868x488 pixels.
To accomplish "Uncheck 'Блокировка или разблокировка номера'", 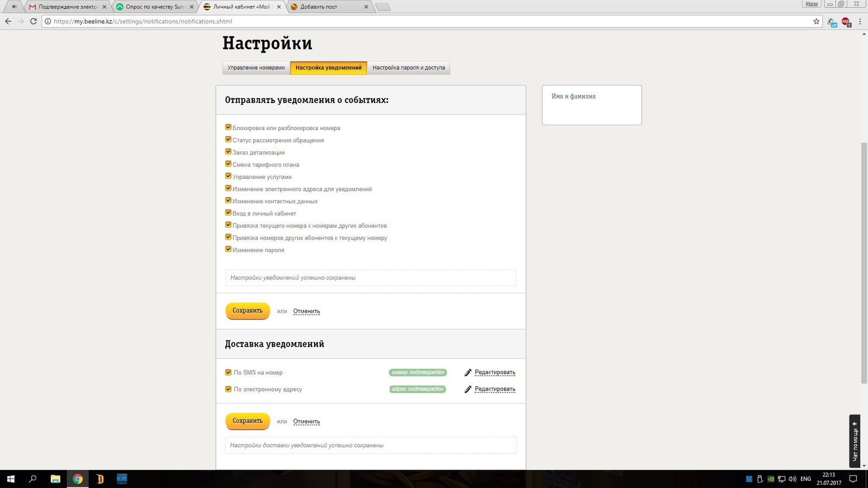I will coord(228,127).
